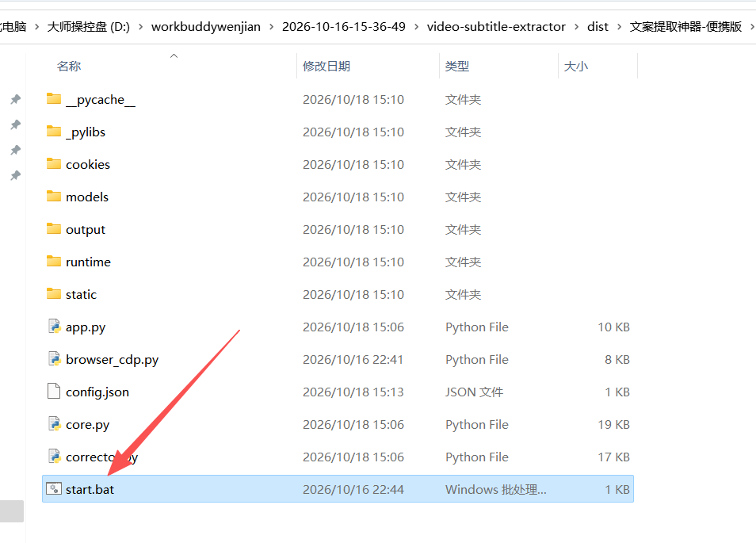Select the app.py file name

pyautogui.click(x=86, y=327)
